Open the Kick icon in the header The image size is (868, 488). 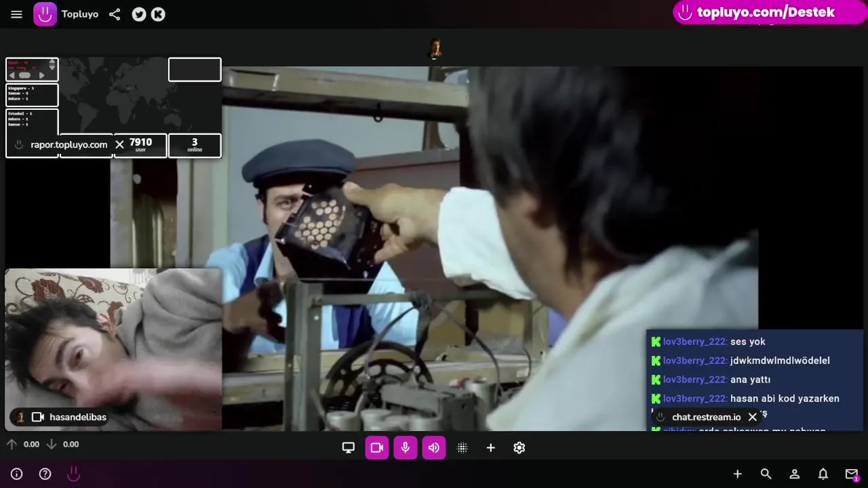158,14
